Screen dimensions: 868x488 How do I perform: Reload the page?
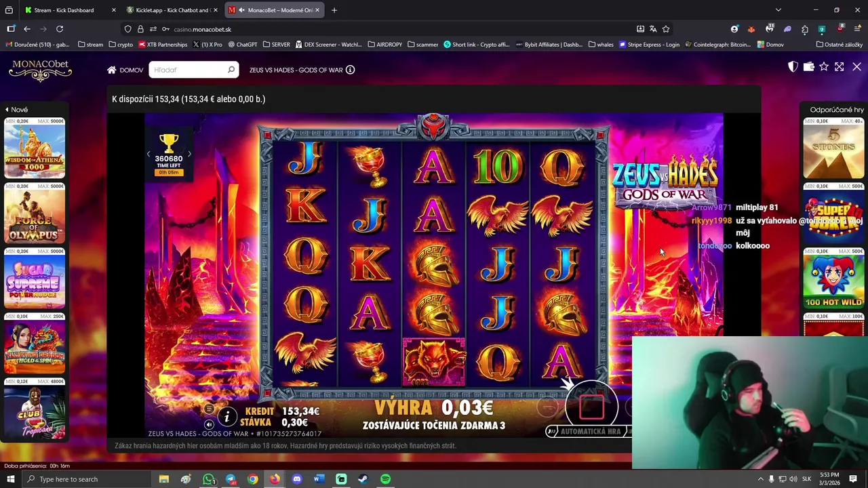[60, 29]
